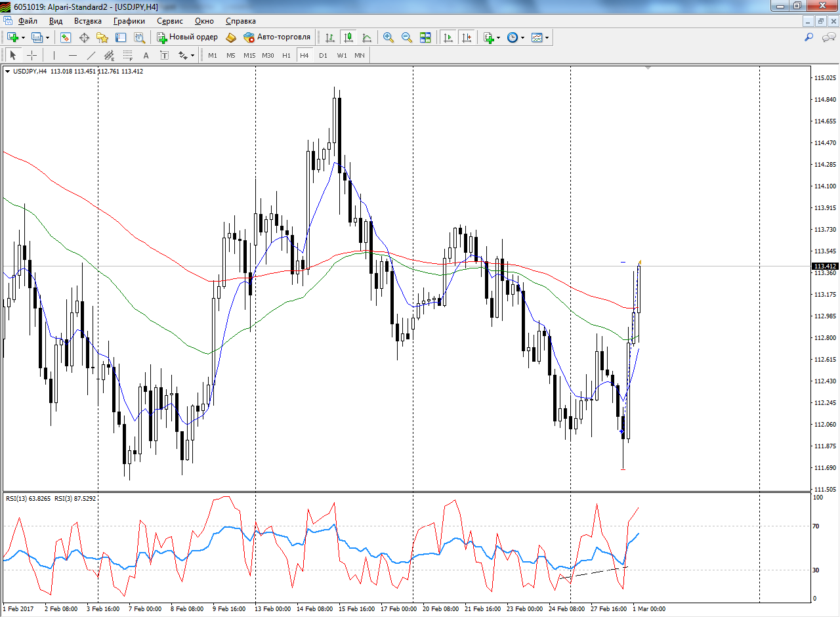This screenshot has height=617, width=840.
Task: Switch timeframe to M5
Action: pos(231,55)
